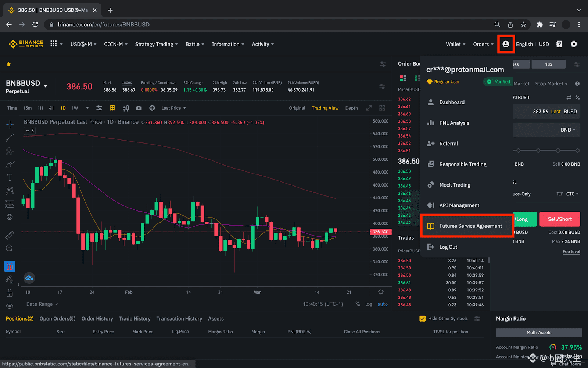
Task: Toggle percent scale on chart
Action: [358, 304]
